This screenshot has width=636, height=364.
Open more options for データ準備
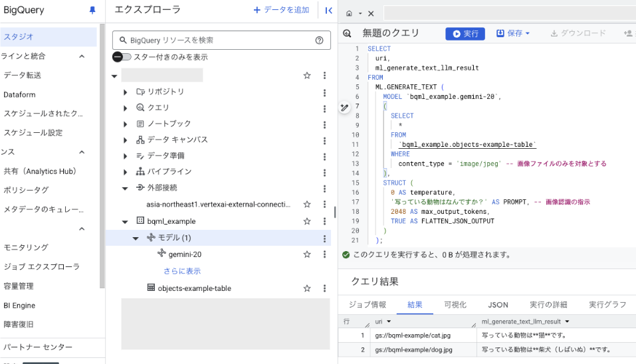(324, 157)
